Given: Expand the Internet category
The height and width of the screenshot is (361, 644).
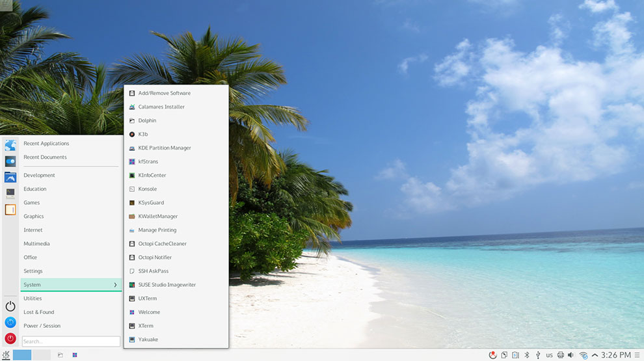Looking at the screenshot, I should 70,230.
